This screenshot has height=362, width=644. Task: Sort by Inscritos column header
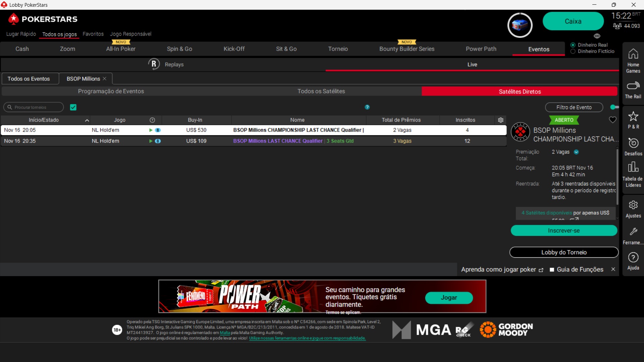[465, 120]
